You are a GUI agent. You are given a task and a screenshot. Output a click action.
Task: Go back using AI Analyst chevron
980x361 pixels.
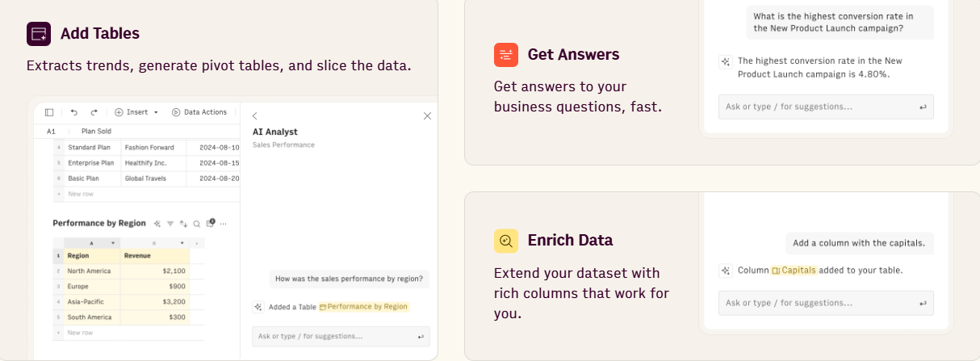pos(255,116)
